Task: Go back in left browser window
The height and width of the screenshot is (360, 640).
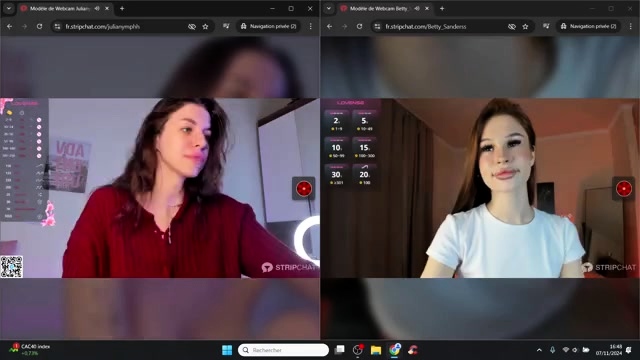Action: pos(9,27)
